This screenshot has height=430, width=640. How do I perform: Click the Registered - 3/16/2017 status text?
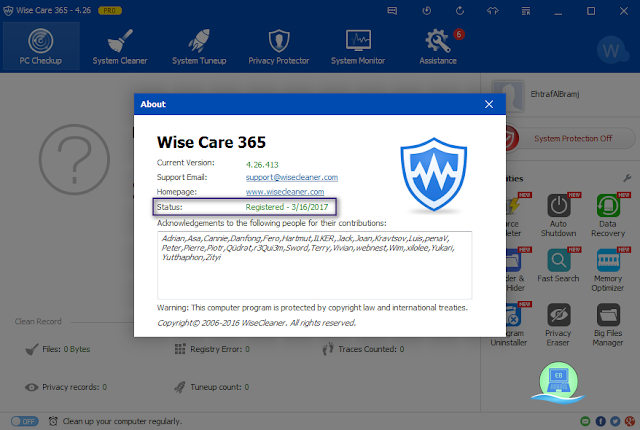pos(287,207)
